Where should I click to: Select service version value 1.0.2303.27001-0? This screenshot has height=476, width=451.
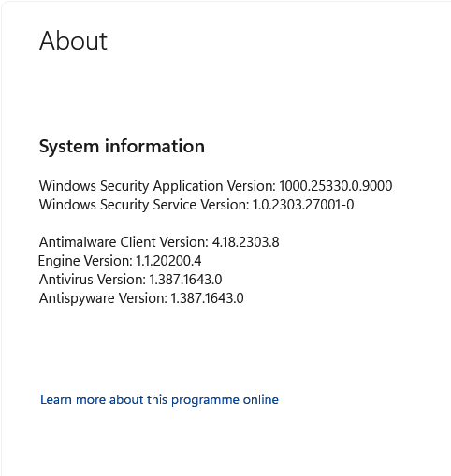point(303,205)
